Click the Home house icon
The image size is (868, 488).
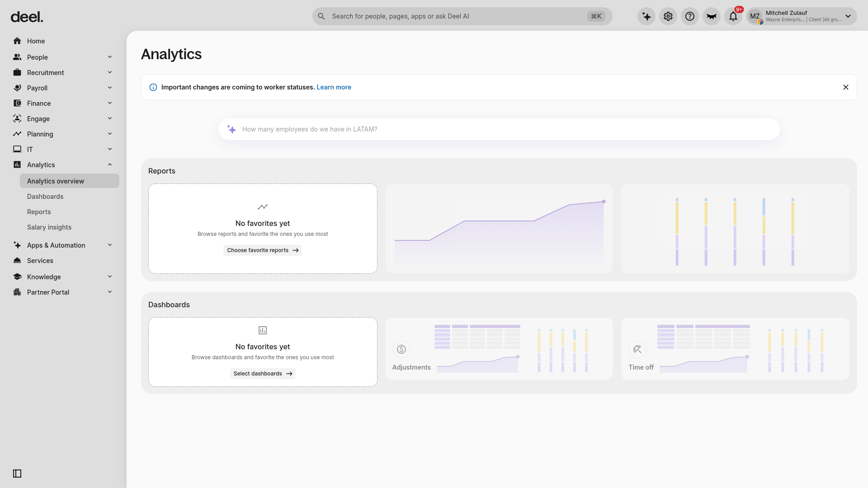[17, 41]
